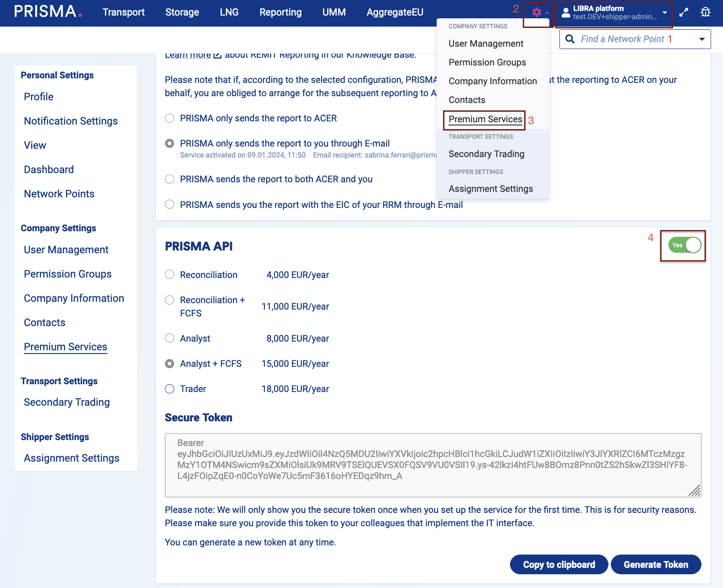The width and height of the screenshot is (723, 588).
Task: Follow the Learn more link
Action: click(x=188, y=55)
